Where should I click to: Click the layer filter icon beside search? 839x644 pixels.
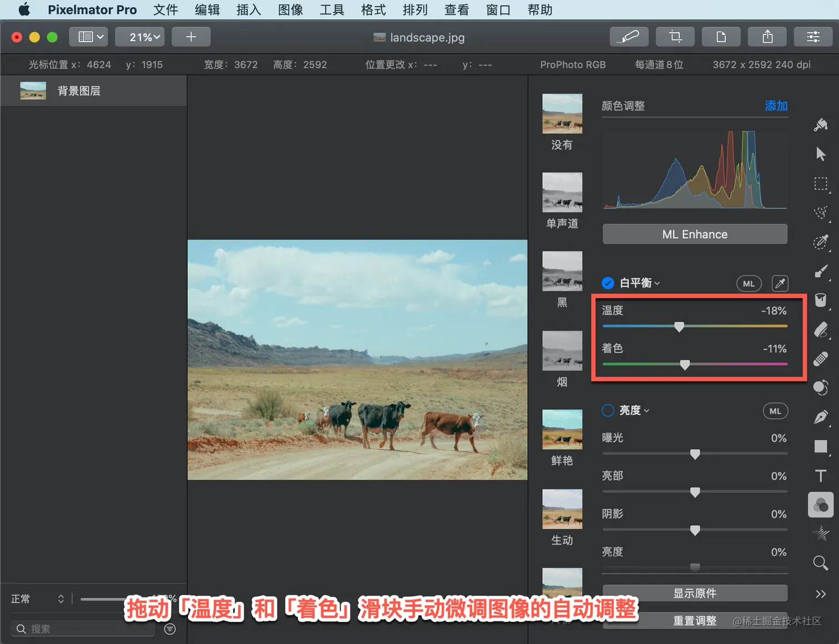(170, 629)
